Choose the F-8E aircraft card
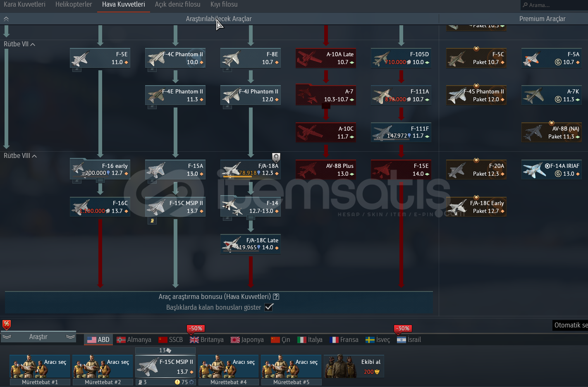This screenshot has height=387, width=588. pyautogui.click(x=251, y=58)
